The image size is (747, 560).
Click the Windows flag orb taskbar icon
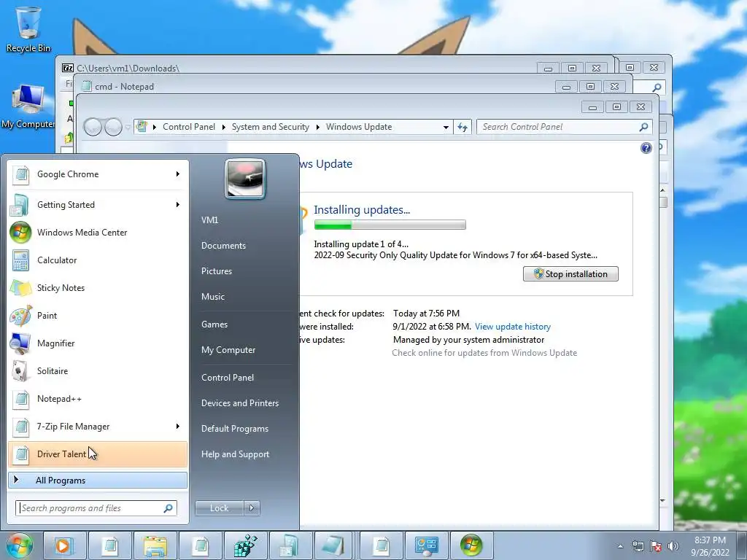(471, 545)
